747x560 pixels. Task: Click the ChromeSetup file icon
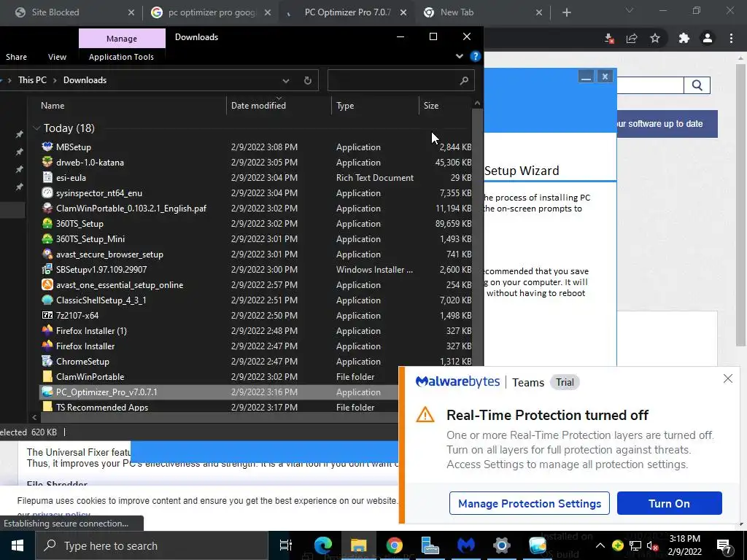[x=47, y=361]
